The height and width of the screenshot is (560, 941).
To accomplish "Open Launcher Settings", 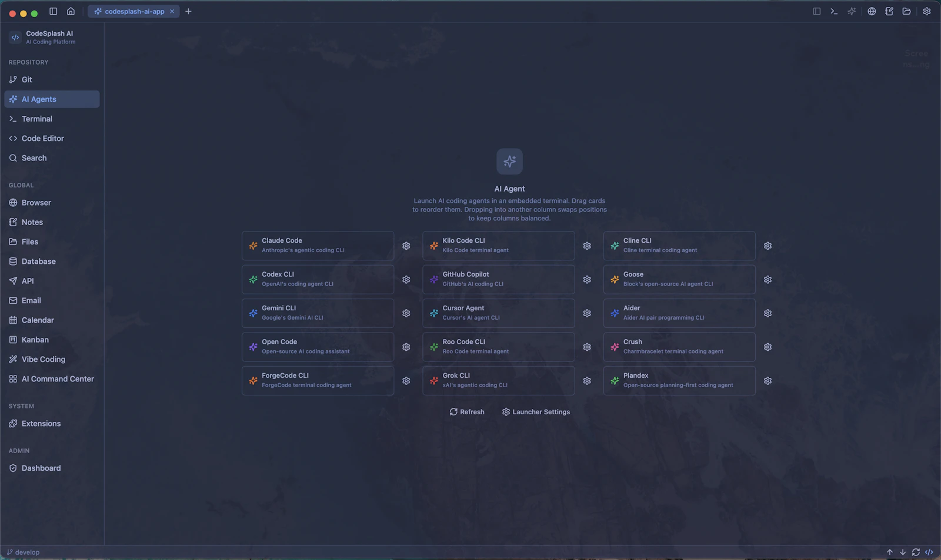I will [536, 412].
